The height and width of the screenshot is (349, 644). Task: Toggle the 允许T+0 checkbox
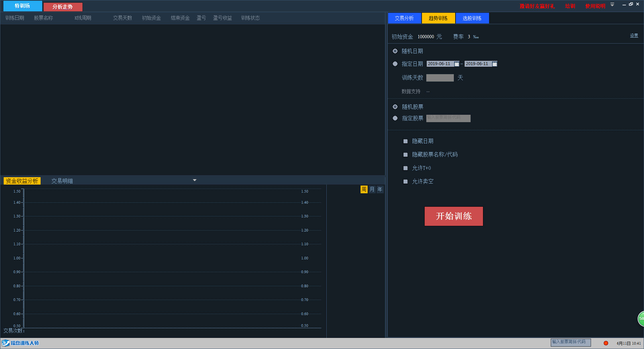coord(405,168)
